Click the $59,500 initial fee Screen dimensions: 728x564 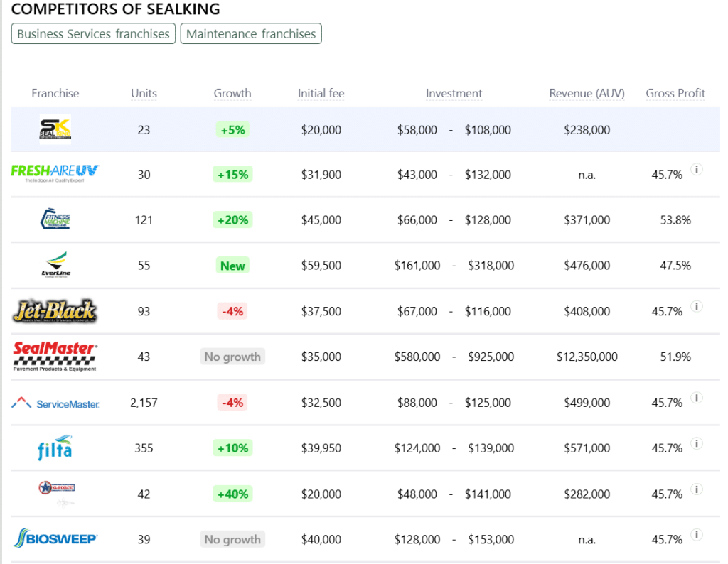click(321, 265)
